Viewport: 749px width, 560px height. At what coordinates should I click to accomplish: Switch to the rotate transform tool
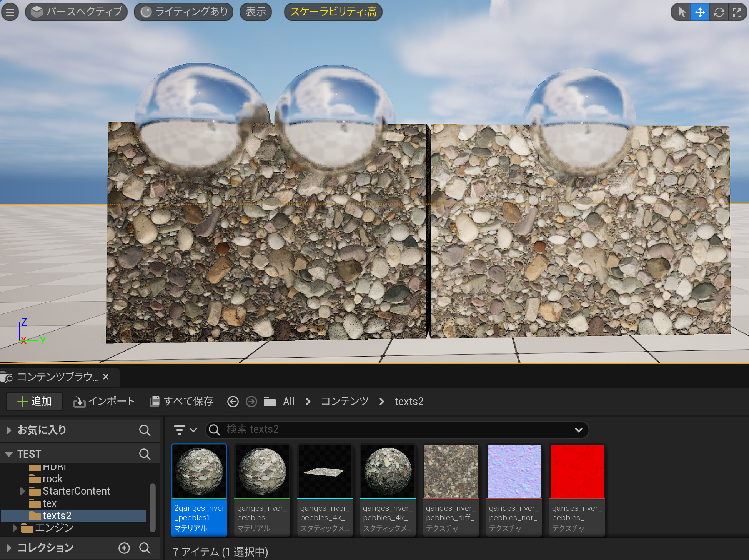click(x=719, y=12)
